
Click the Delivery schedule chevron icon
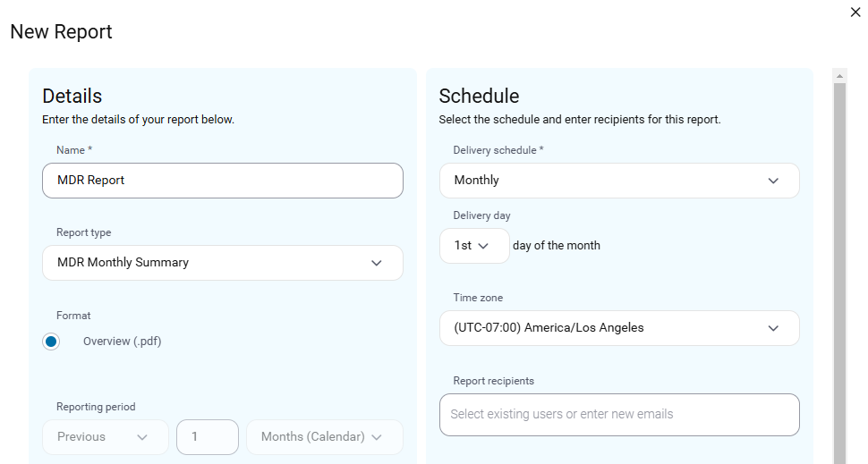tap(773, 181)
